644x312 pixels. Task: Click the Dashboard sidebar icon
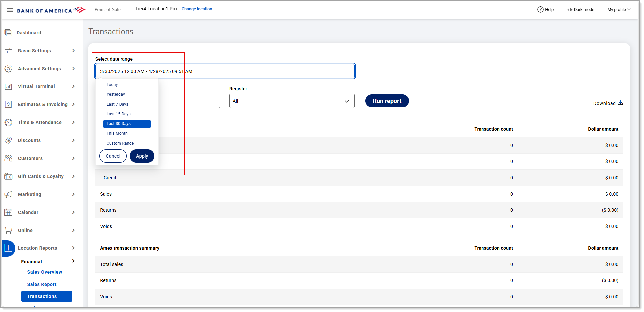[x=8, y=33]
